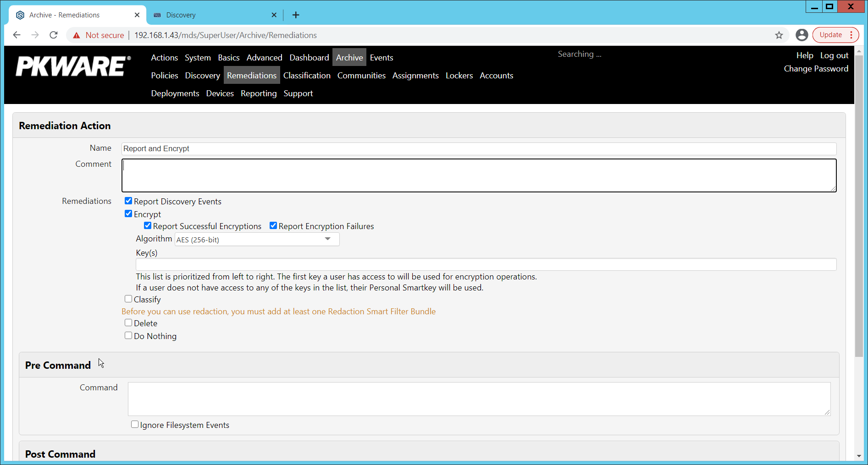The height and width of the screenshot is (465, 868).
Task: Open the Change Password link
Action: [816, 69]
